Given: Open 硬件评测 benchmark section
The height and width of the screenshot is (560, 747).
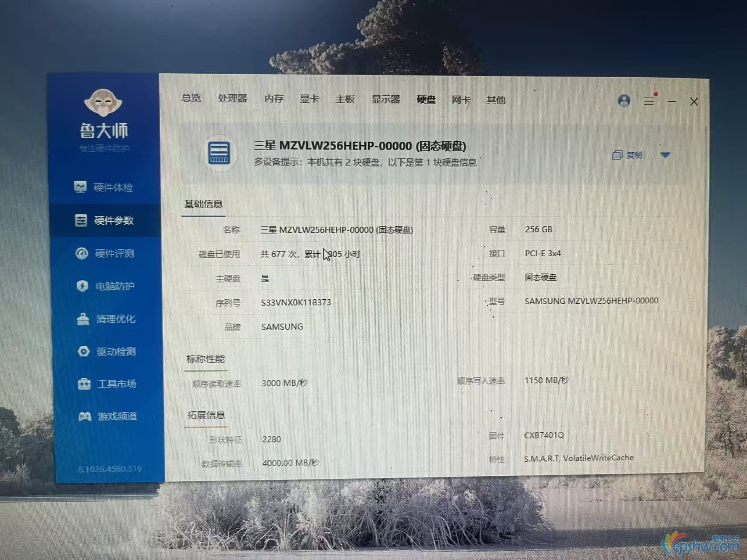Looking at the screenshot, I should point(106,253).
